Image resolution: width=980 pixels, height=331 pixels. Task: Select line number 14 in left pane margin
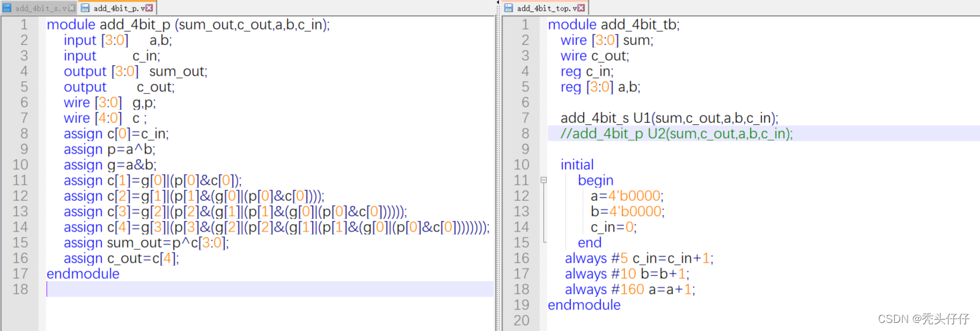[x=20, y=226]
